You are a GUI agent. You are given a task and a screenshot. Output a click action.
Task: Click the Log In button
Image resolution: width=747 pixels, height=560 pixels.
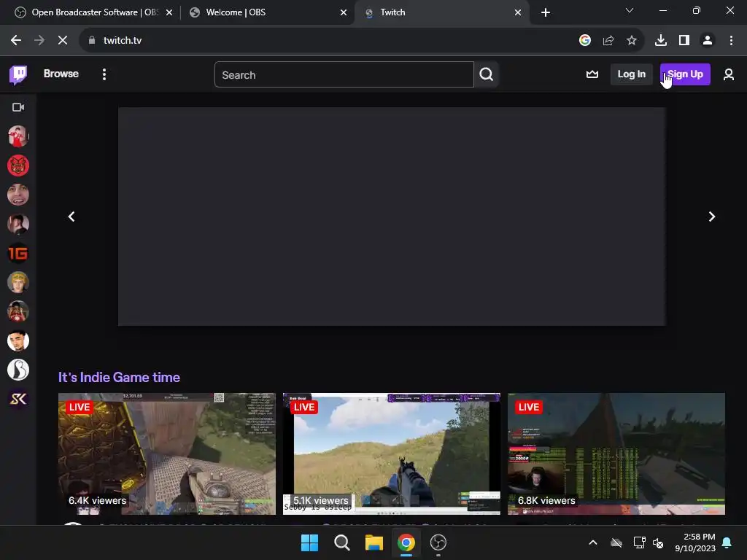[631, 74]
